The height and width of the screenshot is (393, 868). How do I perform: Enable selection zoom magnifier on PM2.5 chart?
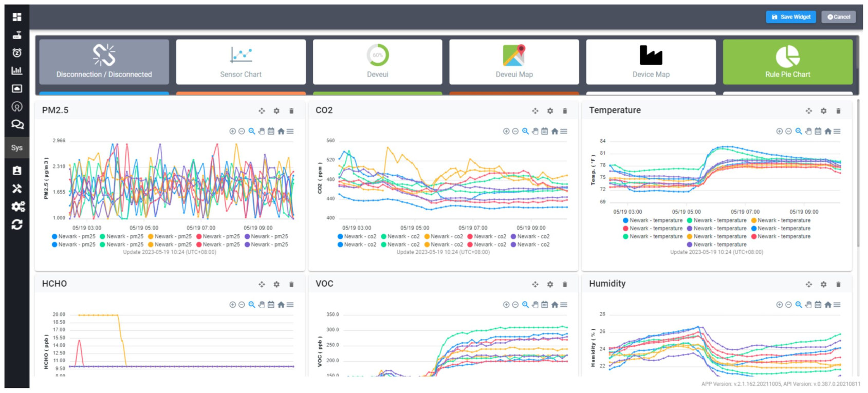coord(252,132)
